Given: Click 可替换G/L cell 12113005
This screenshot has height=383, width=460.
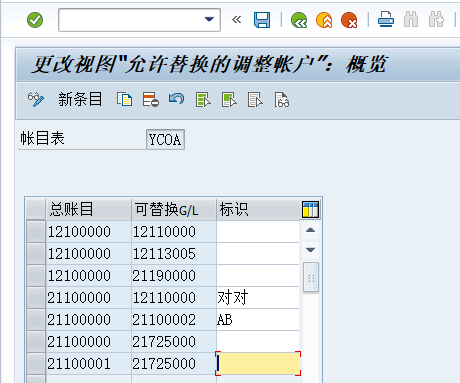Looking at the screenshot, I should (174, 254).
